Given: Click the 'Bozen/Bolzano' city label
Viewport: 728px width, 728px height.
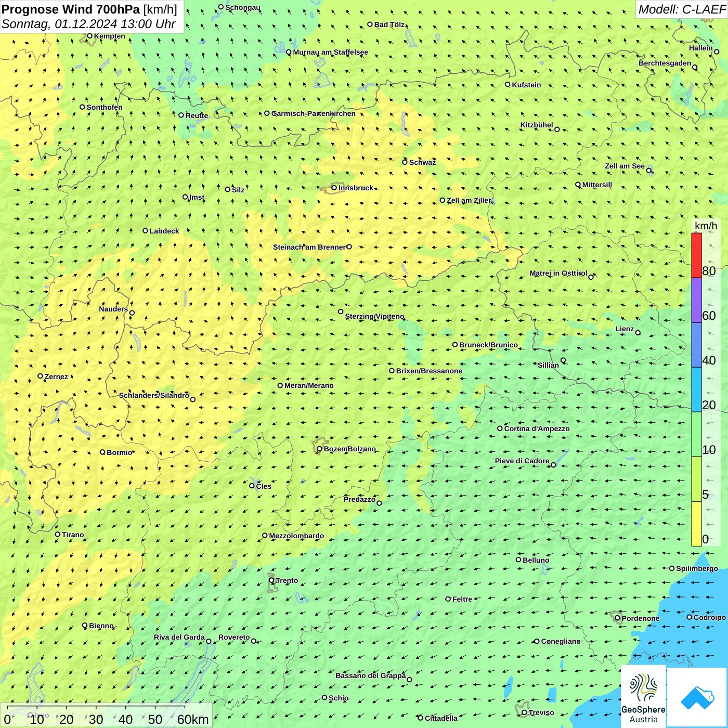Looking at the screenshot, I should click(350, 449).
